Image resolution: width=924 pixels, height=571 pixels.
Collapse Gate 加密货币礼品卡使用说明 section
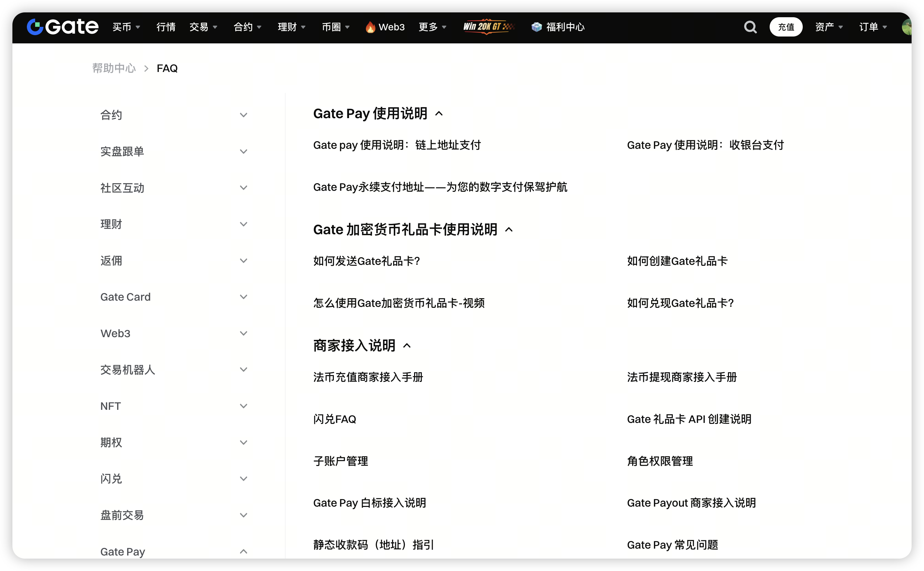(509, 230)
